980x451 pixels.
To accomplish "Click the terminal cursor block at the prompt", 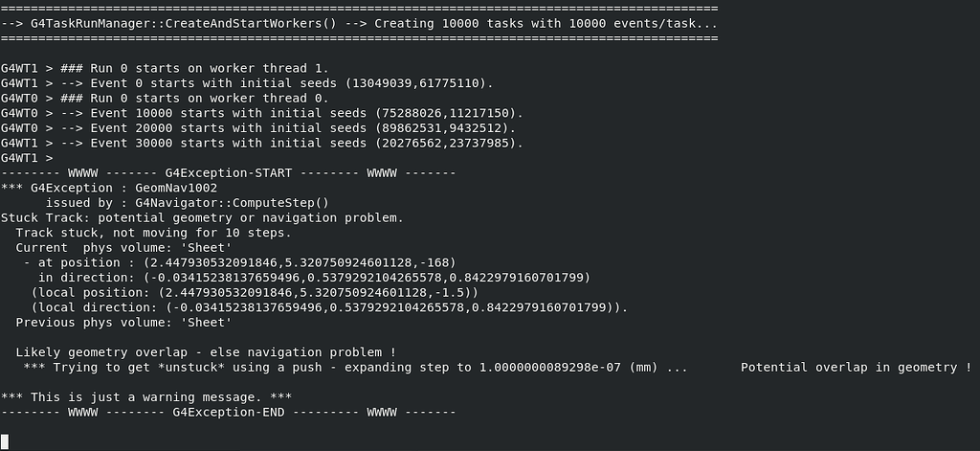I will click(5, 441).
